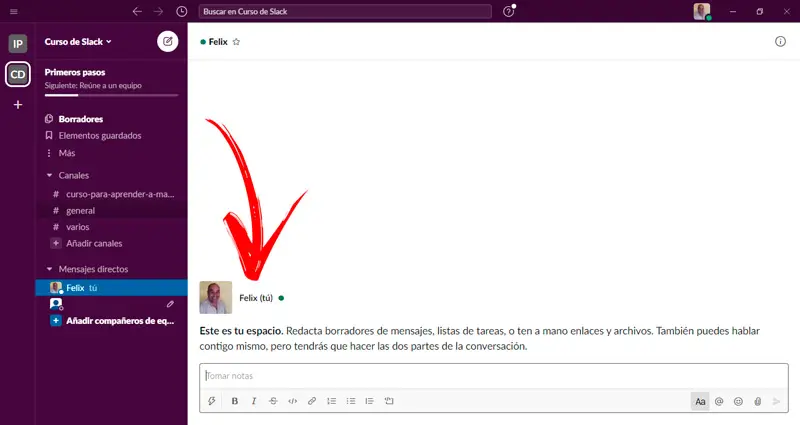The image size is (800, 425).
Task: Open the emoji picker
Action: point(738,402)
